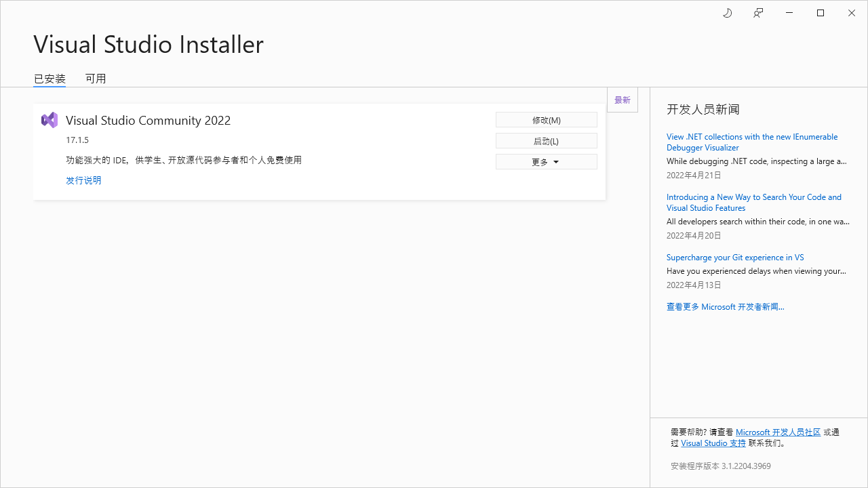Click the 功能强大的 IDE description text

184,161
